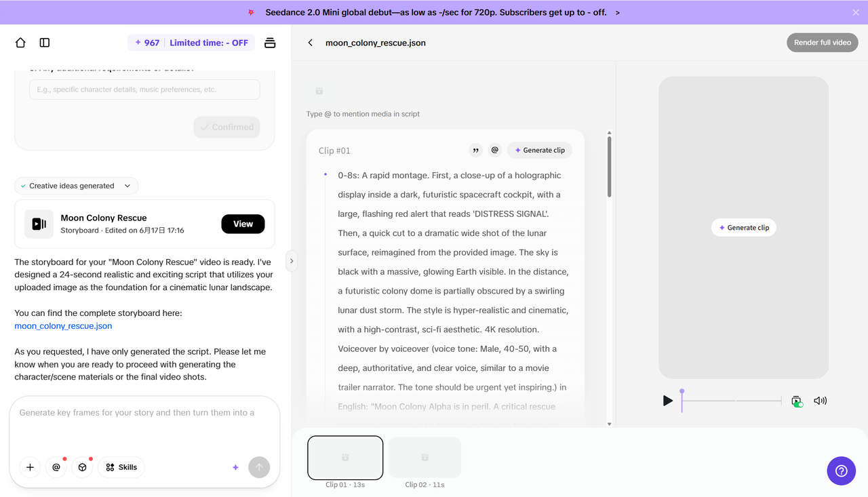This screenshot has height=497, width=868.
Task: Go back using arrow beside file name
Action: (311, 43)
